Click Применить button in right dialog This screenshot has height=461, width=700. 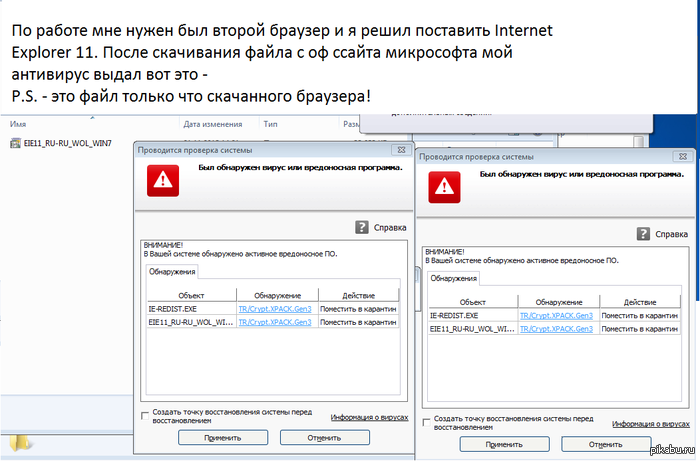pos(504,444)
